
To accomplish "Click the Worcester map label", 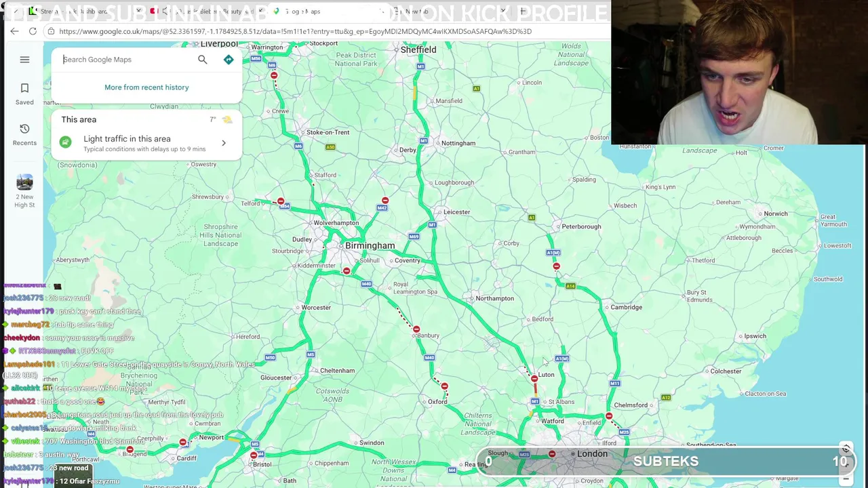I will (316, 308).
